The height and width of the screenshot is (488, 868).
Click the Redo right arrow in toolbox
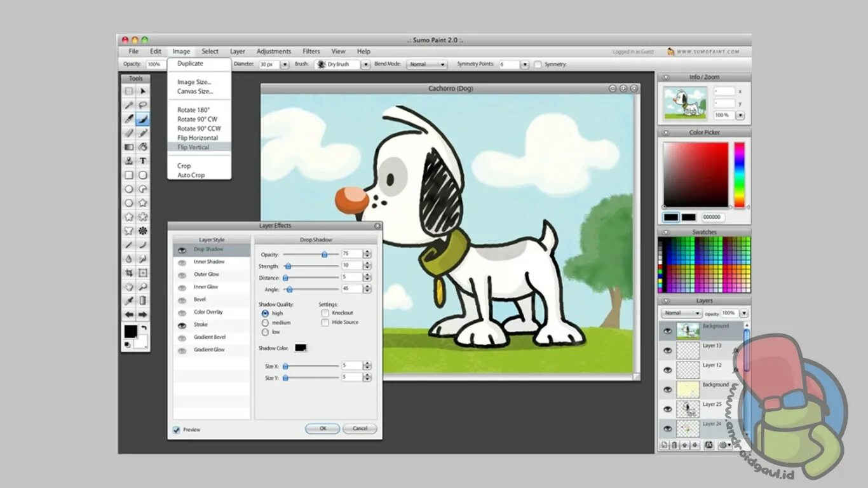[143, 315]
